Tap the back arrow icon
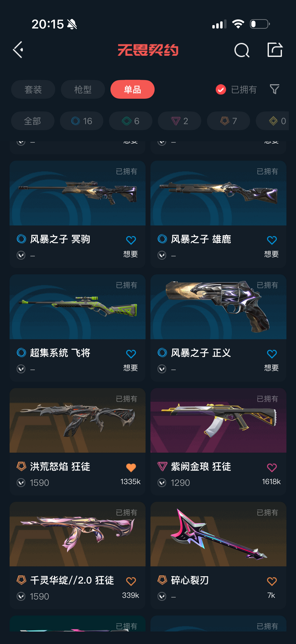 18,50
